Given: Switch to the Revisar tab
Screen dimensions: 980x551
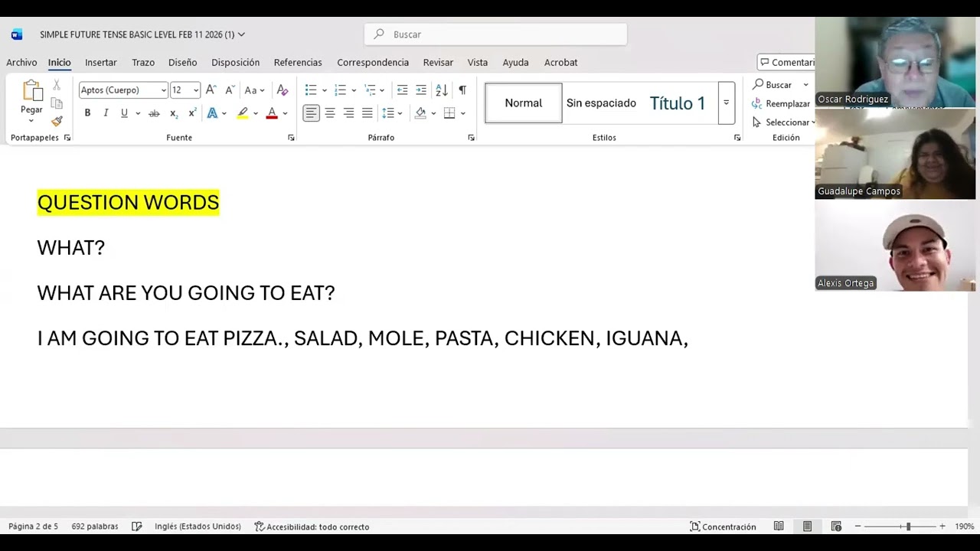Looking at the screenshot, I should (438, 63).
